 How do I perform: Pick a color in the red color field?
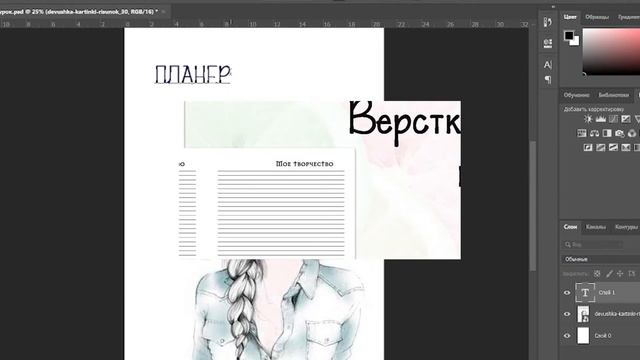click(611, 51)
